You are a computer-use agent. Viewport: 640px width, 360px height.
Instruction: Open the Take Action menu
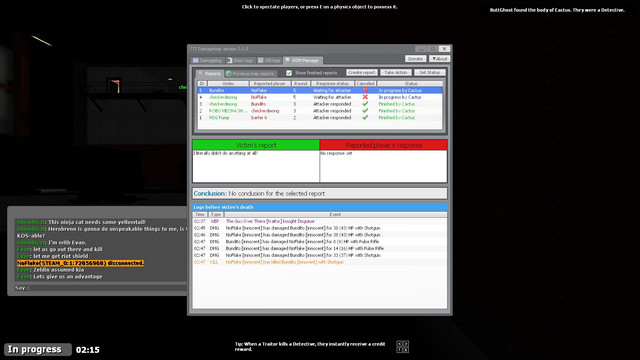pyautogui.click(x=396, y=72)
